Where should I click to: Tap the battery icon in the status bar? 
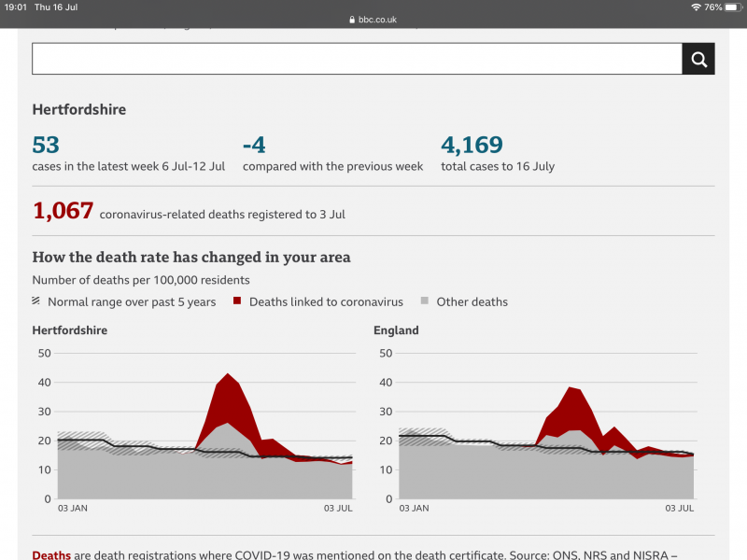pos(733,7)
